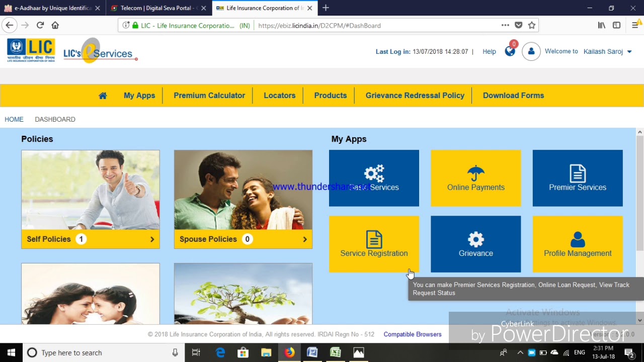Open Grievance Redressal Policy menu item

415,96
